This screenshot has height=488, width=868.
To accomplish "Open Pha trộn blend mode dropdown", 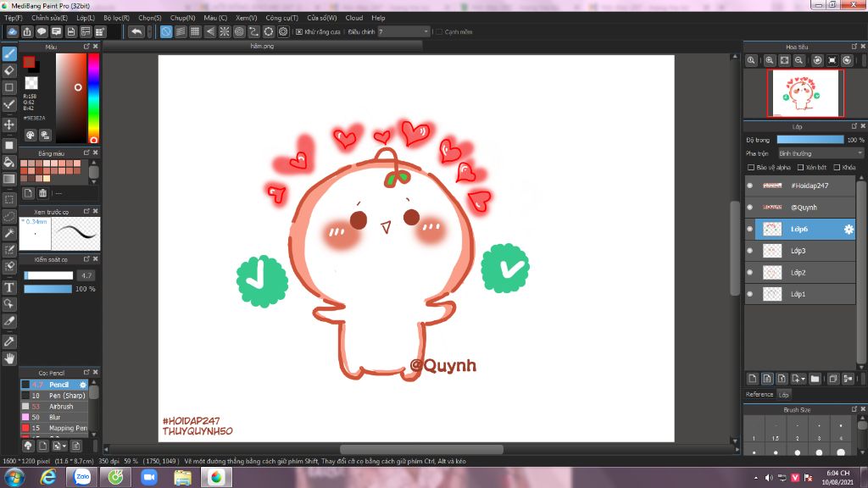I will click(821, 153).
